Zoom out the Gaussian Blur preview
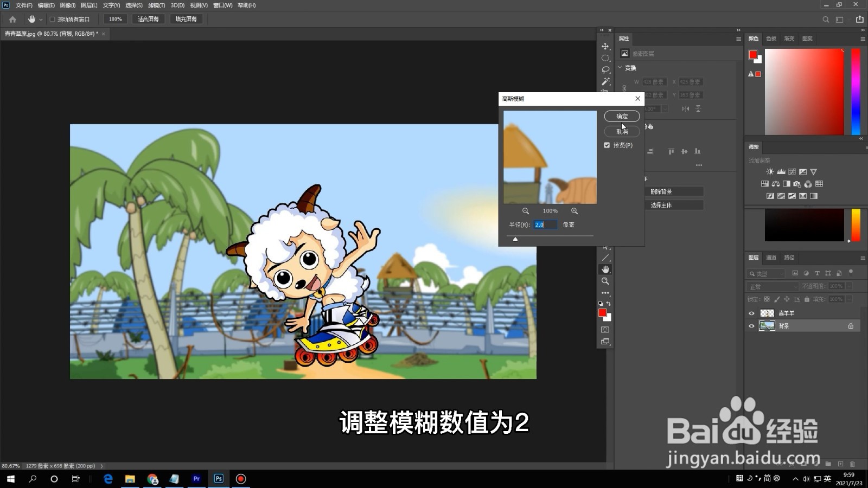Screen dimensions: 868x488 (x=526, y=211)
